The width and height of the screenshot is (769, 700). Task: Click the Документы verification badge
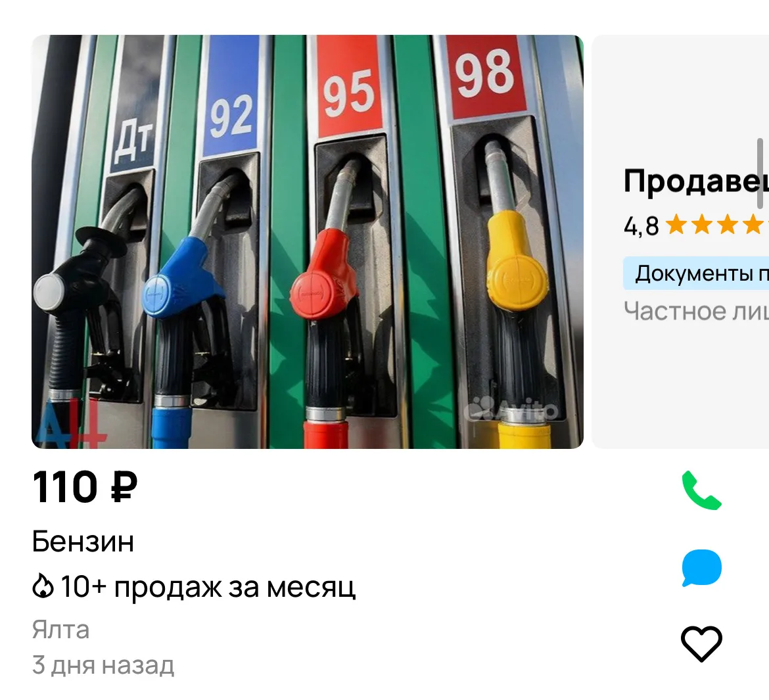click(x=696, y=273)
